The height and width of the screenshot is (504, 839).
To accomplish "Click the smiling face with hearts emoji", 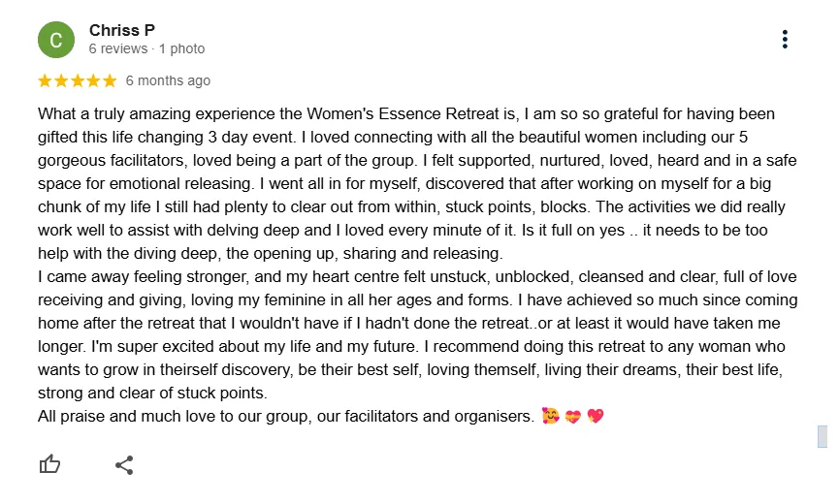I will (551, 416).
